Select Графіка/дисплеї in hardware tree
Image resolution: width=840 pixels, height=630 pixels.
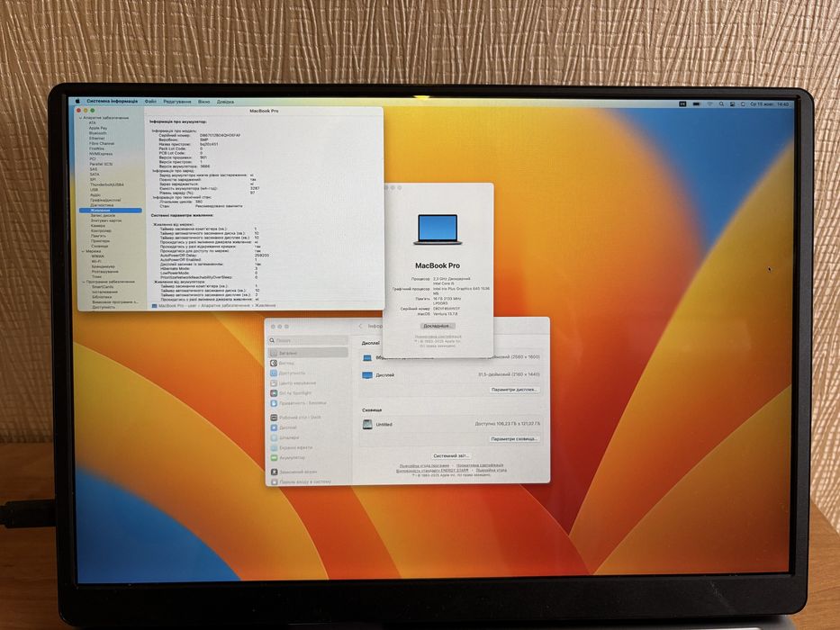pos(105,200)
